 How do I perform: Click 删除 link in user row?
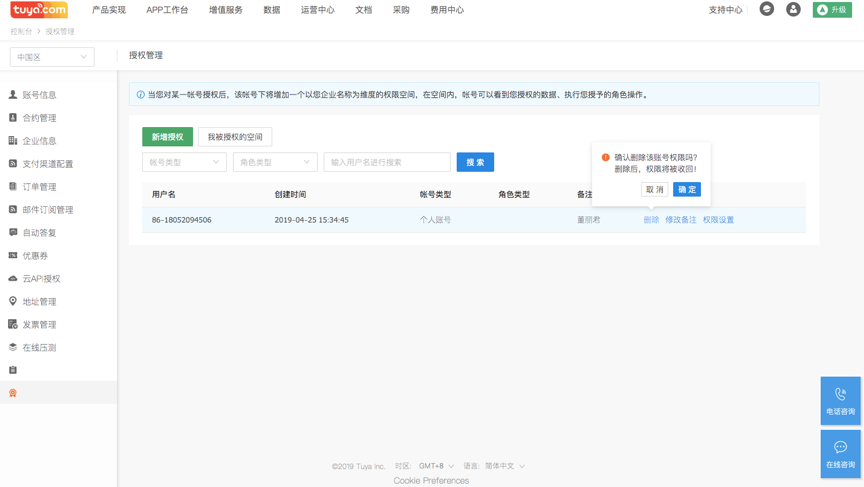[x=651, y=220]
